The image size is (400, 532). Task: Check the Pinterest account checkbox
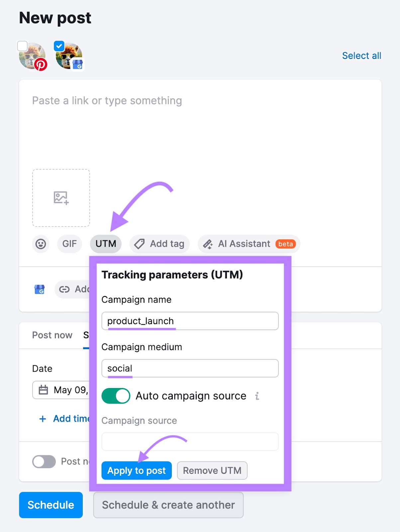pyautogui.click(x=22, y=46)
